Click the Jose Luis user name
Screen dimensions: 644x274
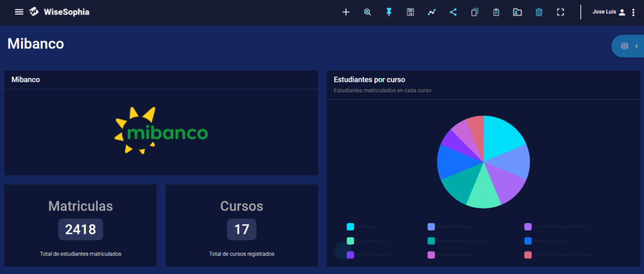pos(604,12)
